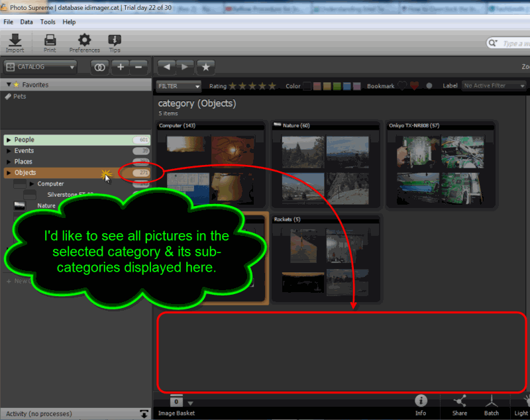Collapse the Favorites section

coord(9,85)
